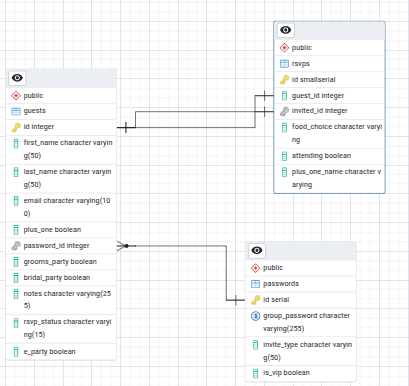Screen dimensions: 409x386
Task: Select the 'e_party boolean' text
Action: [49, 352]
